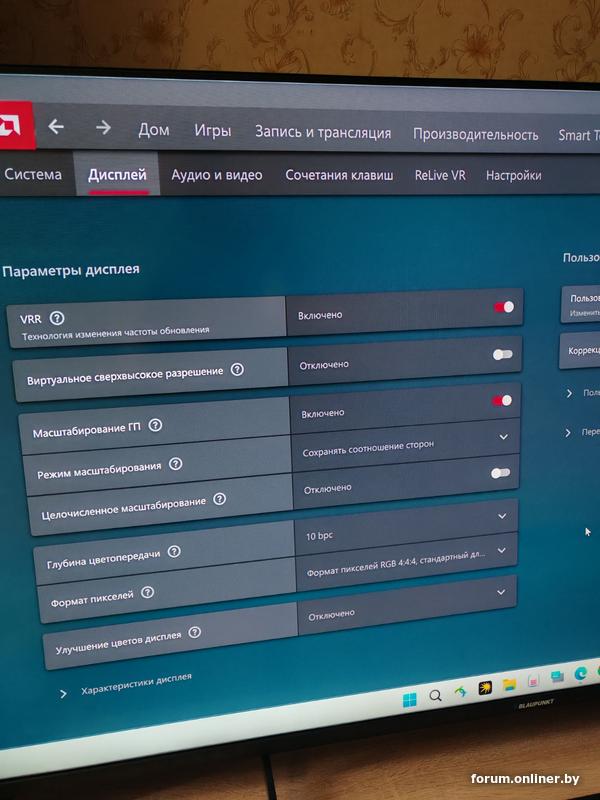Open the green-blue taskbar app next to Search

point(460,692)
